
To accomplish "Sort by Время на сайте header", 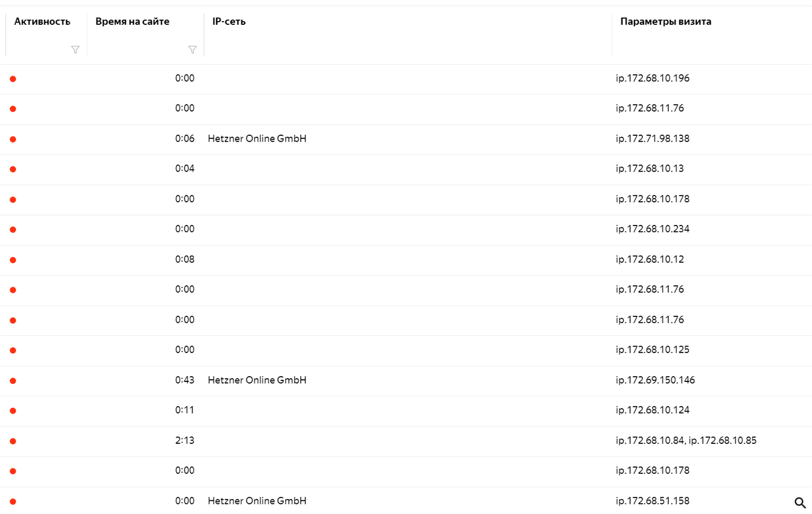I will click(x=133, y=22).
